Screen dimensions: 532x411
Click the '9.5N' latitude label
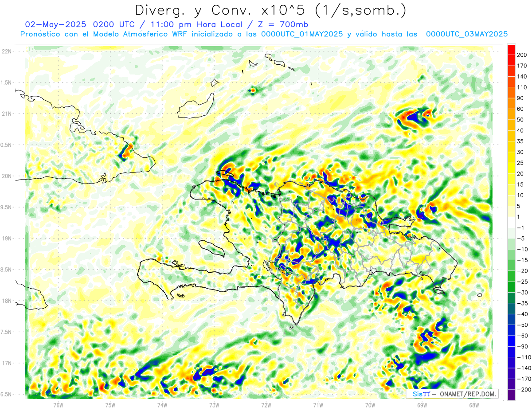coord(6,207)
